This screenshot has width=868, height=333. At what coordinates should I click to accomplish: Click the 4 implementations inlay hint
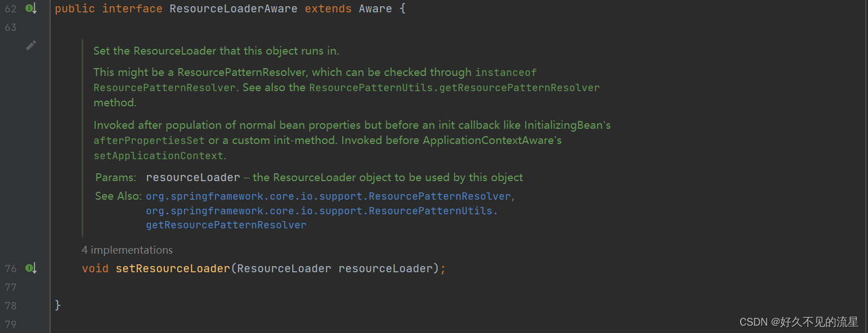[127, 249]
